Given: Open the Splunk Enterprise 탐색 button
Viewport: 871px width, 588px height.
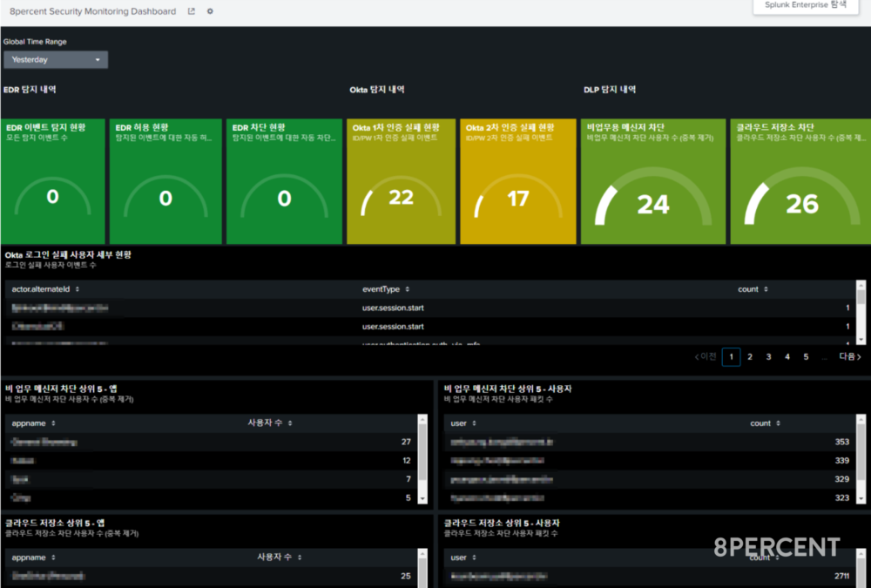Looking at the screenshot, I should [x=805, y=6].
